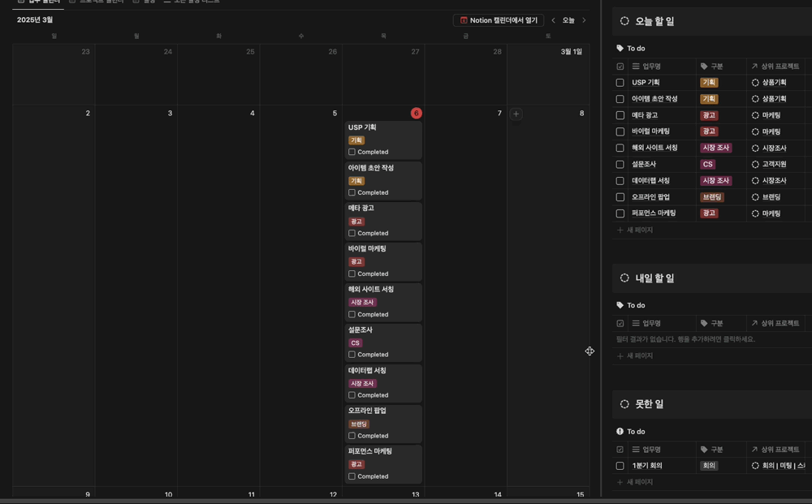Click the 오늘 할 일 heading circle icon
This screenshot has height=504, width=812.
pyautogui.click(x=624, y=21)
